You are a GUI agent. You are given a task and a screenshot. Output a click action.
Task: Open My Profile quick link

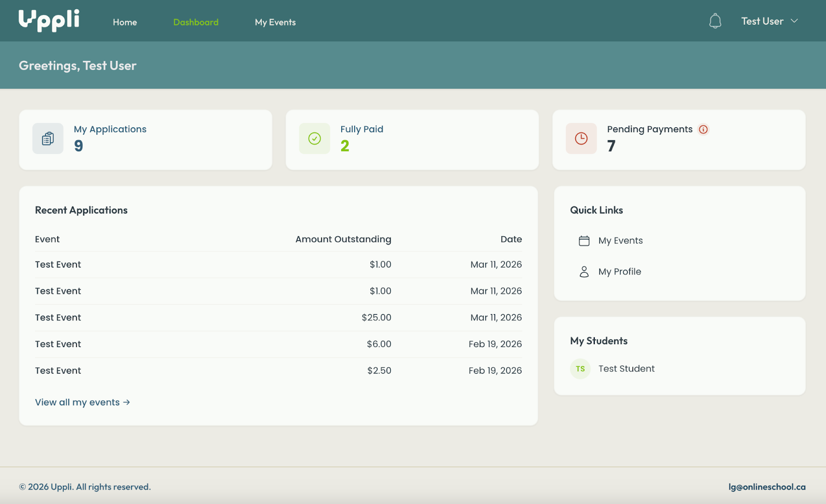619,272
